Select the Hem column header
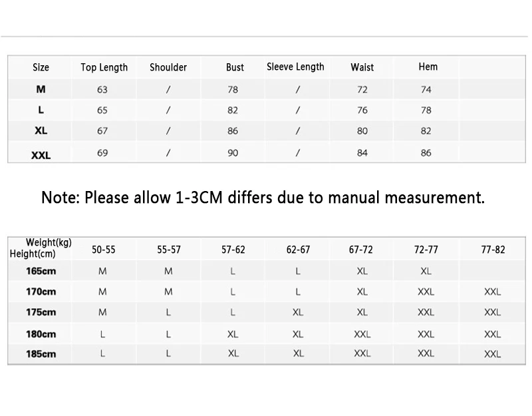The width and height of the screenshot is (532, 416). click(428, 67)
